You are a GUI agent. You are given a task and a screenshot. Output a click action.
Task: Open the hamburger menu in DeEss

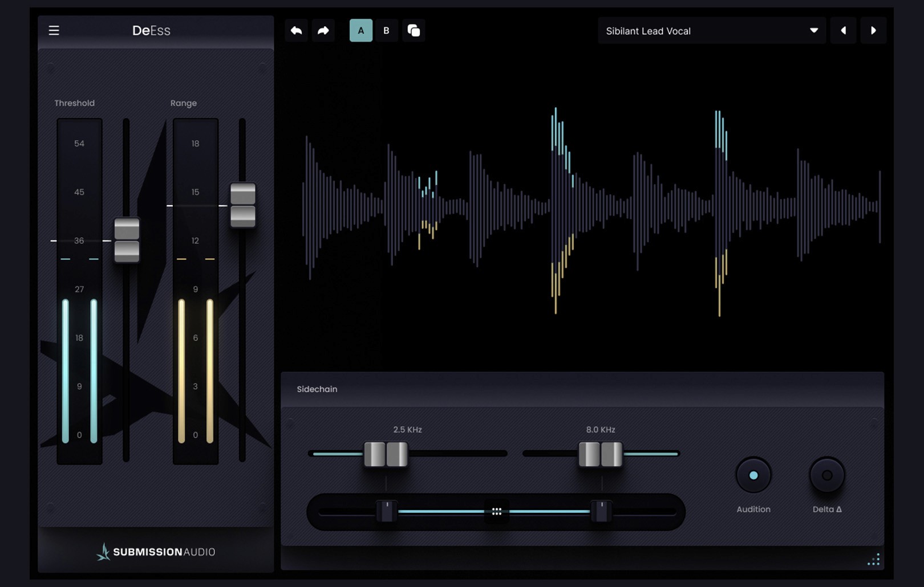click(54, 30)
